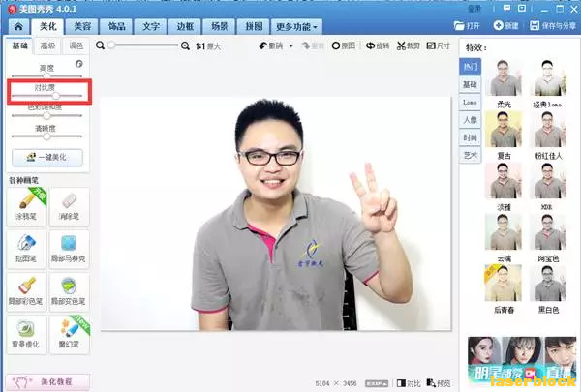Screen dimensions: 581x392
Task: Apply the 复古 effect thumbnail
Action: point(504,130)
